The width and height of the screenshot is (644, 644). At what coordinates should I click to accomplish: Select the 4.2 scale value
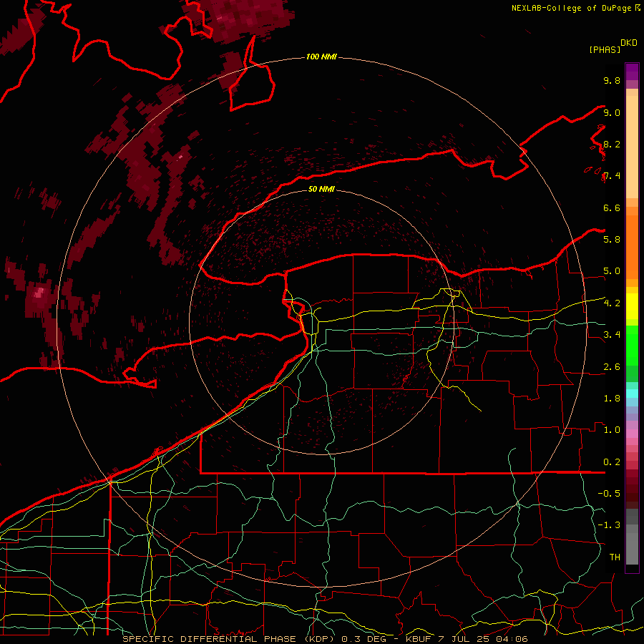(x=612, y=303)
